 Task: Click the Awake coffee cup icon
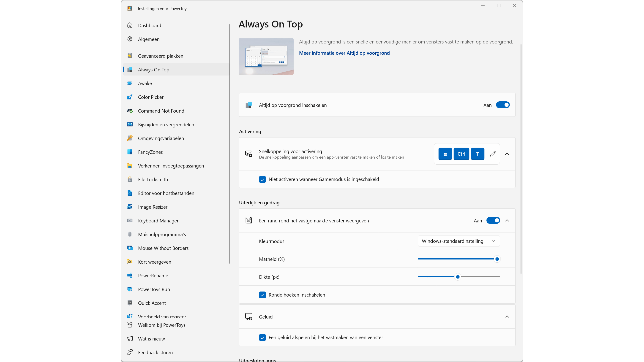[x=130, y=83]
